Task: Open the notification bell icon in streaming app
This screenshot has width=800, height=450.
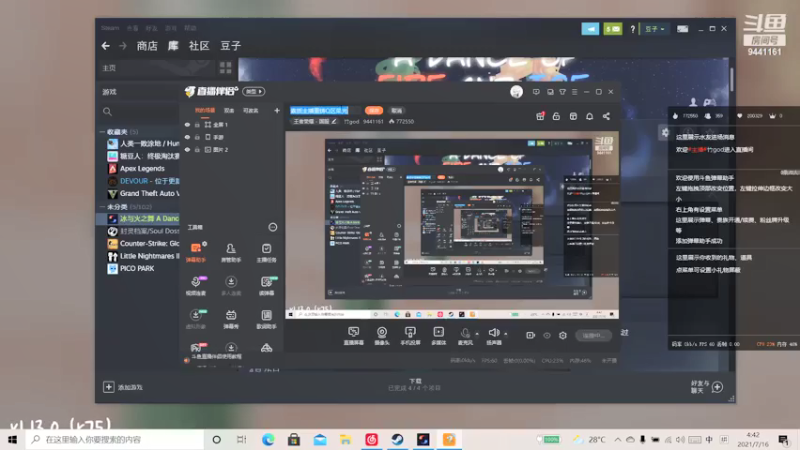Action: 589,116
